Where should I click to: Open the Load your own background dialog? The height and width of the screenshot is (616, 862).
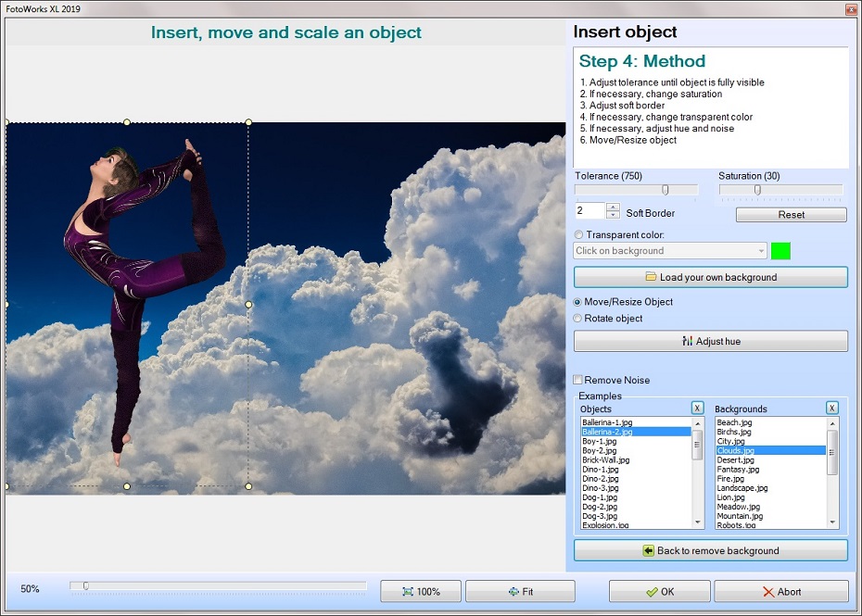coord(710,276)
